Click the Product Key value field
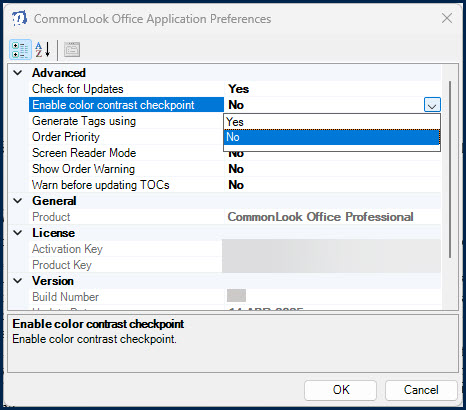Image resolution: width=466 pixels, height=410 pixels. click(x=332, y=265)
